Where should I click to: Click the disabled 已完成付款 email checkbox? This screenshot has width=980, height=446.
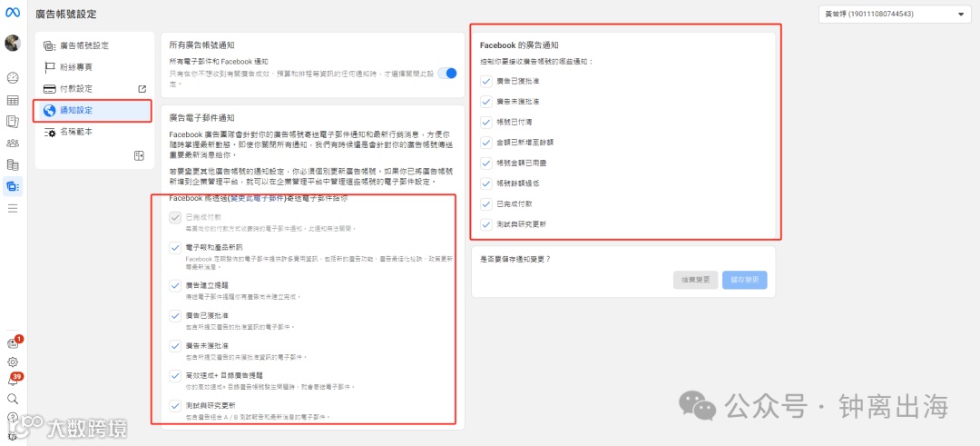coord(175,217)
